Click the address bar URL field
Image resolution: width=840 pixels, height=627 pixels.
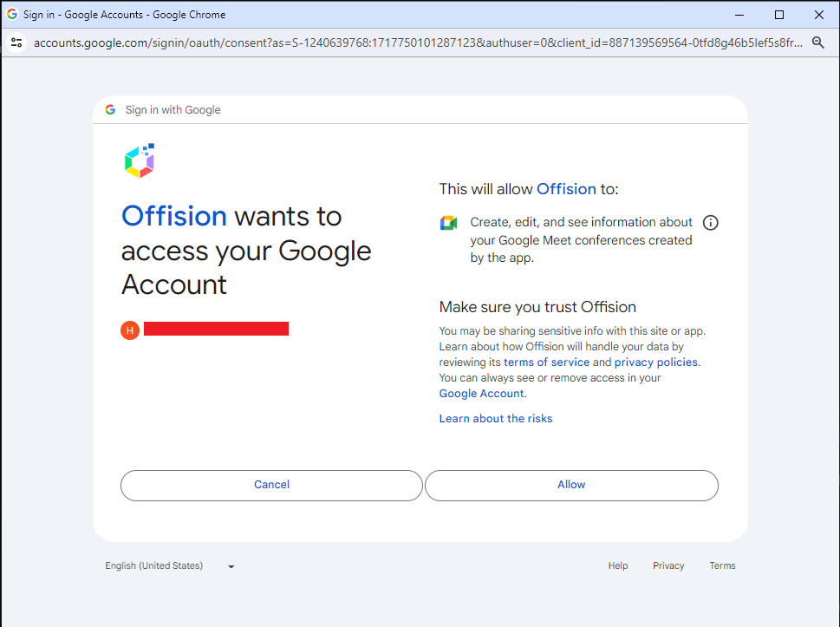(x=418, y=42)
